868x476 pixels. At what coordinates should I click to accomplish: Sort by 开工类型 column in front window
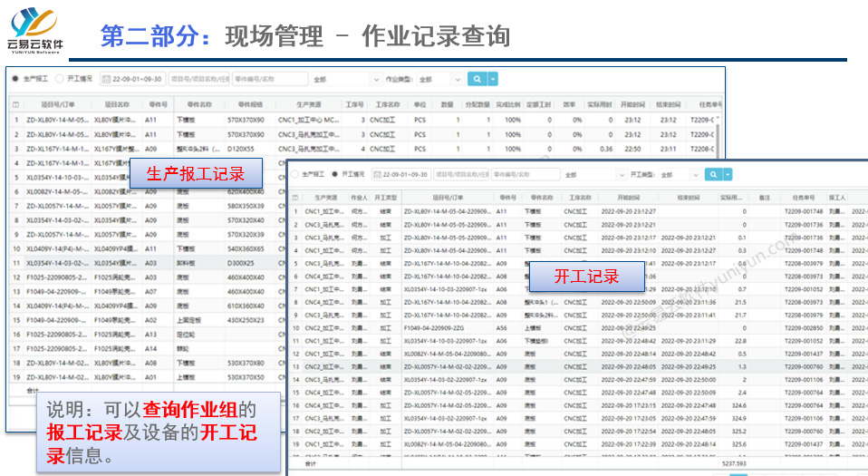pos(385,198)
